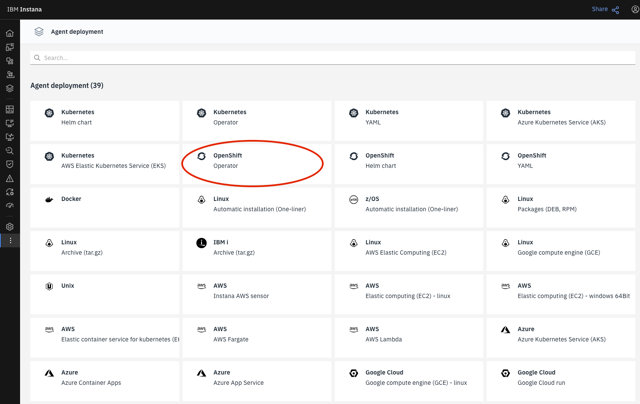
Task: Click the Agent deployment header stack icon
Action: [39, 32]
